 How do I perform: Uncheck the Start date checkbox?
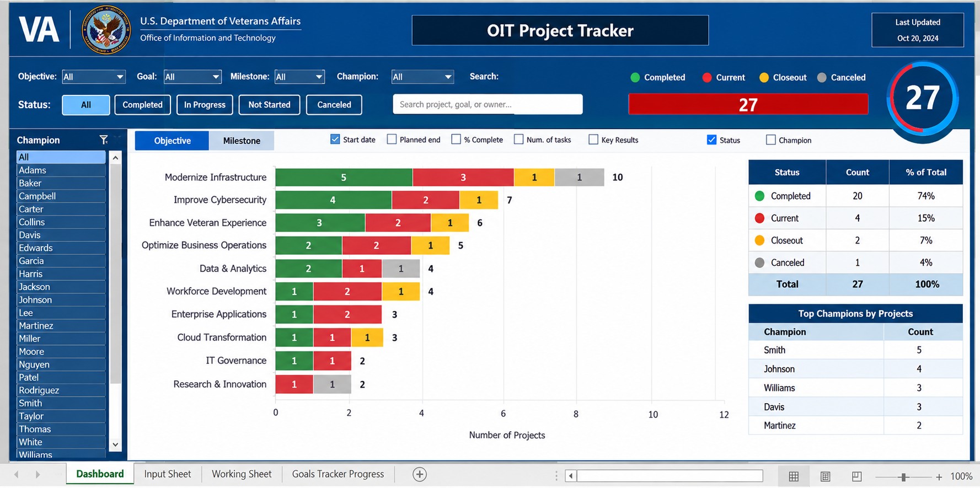(x=335, y=140)
